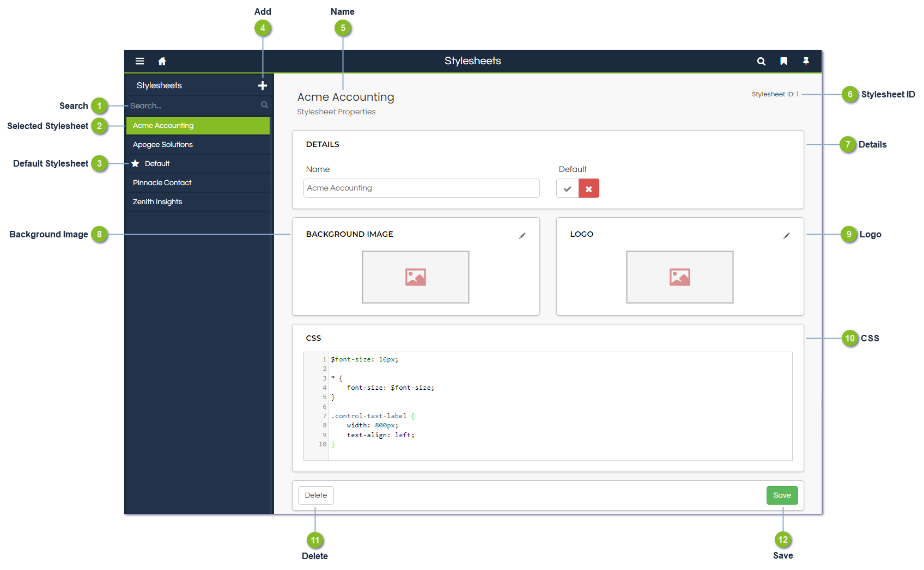Set Default to no with red X
This screenshot has height=570, width=924.
588,188
